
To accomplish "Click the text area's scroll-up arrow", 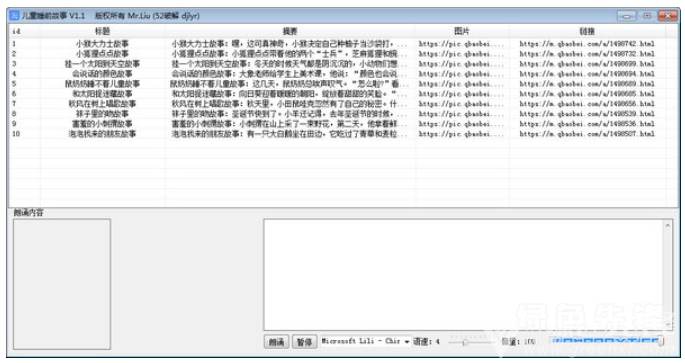I will 668,225.
